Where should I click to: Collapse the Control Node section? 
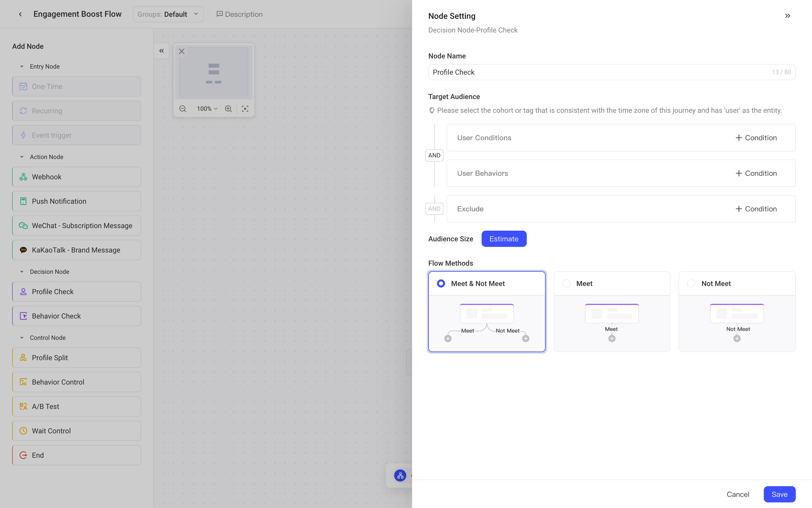(22, 338)
